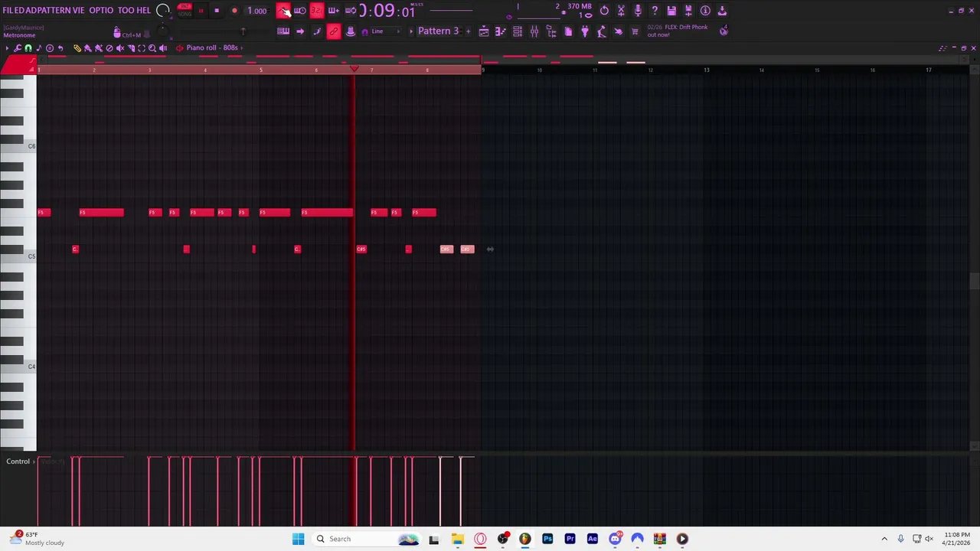This screenshot has height=551, width=980.
Task: Open Discord from the taskbar
Action: [x=615, y=539]
